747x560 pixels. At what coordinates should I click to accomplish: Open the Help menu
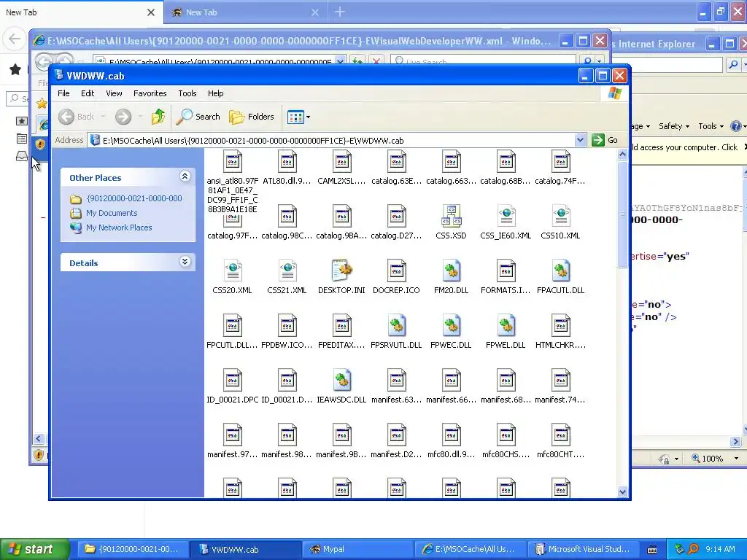(x=215, y=93)
